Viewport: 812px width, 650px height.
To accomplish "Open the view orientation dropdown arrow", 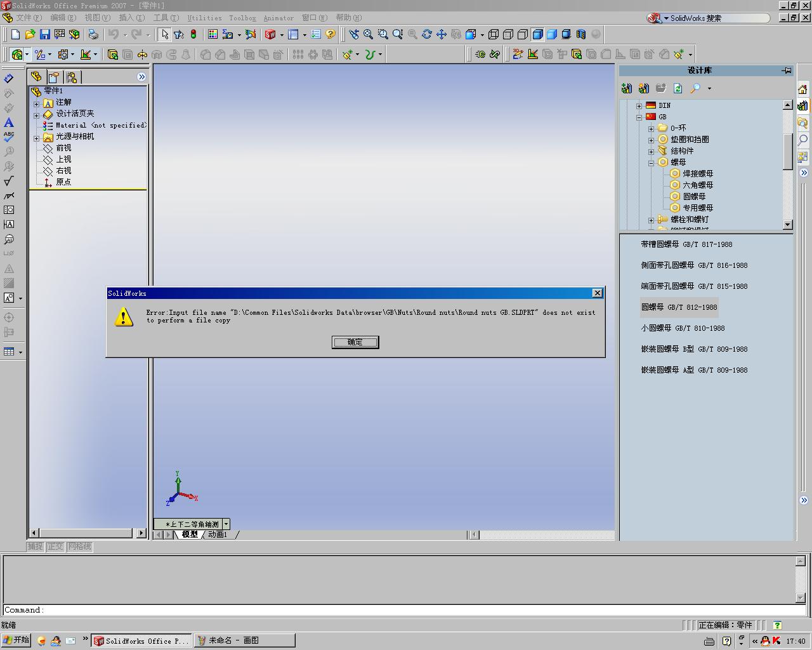I will pos(225,524).
